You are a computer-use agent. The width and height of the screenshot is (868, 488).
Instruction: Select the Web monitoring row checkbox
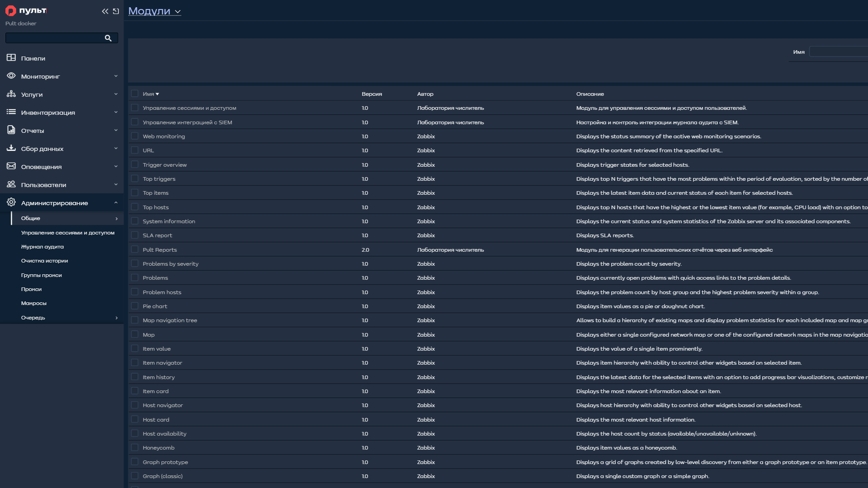(x=135, y=136)
